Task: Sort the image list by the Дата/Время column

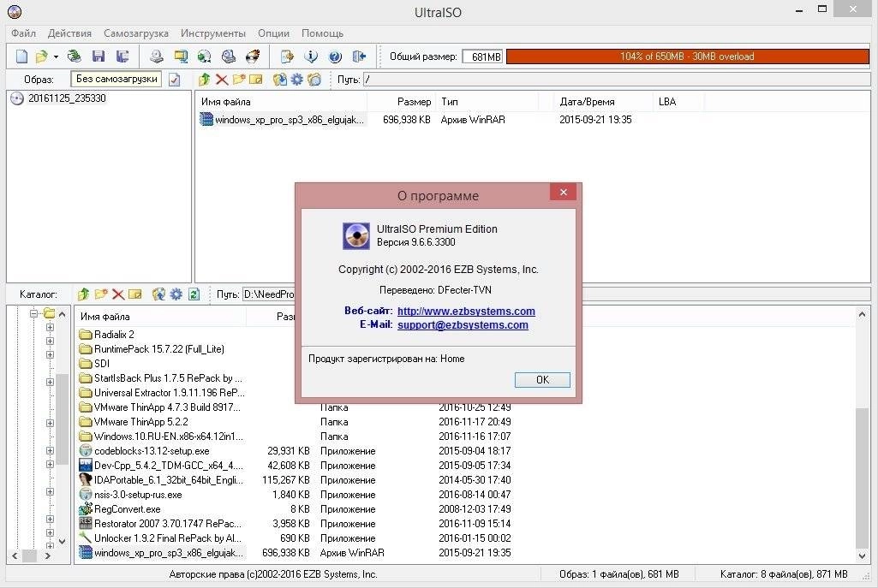Action: point(602,102)
